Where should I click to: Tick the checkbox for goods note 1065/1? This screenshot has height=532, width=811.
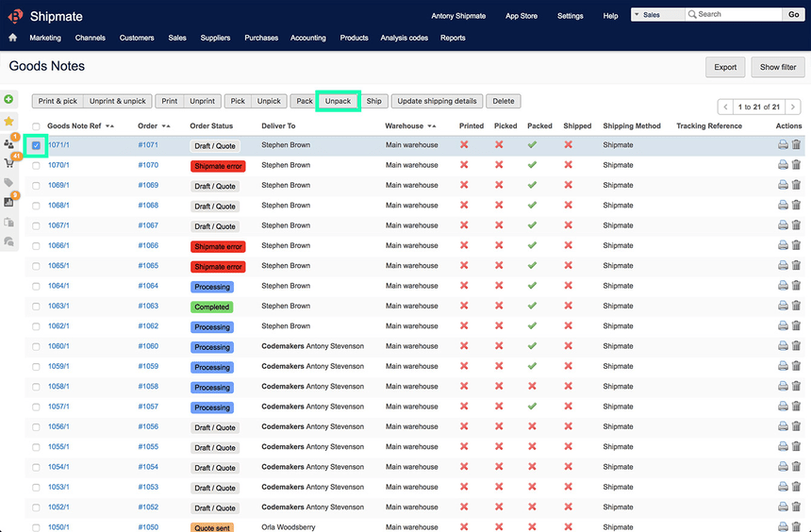(x=36, y=266)
